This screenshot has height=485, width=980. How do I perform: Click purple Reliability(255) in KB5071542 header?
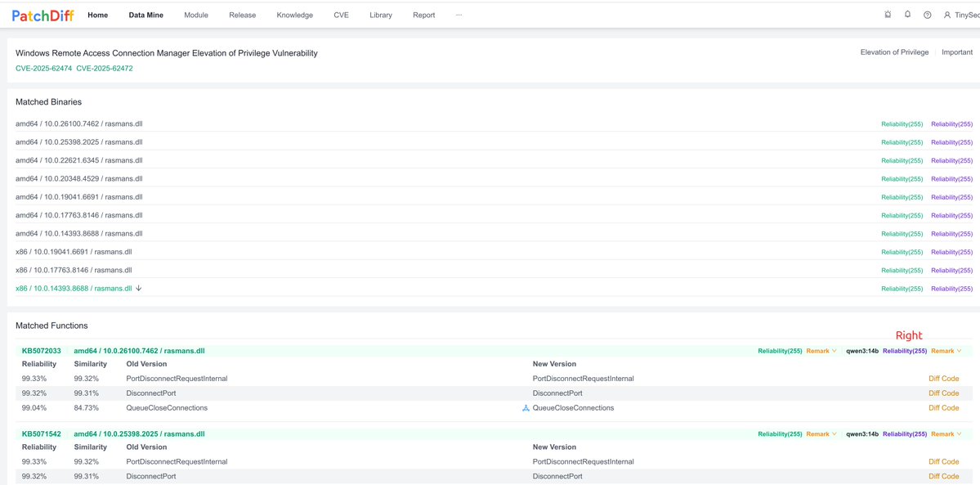pyautogui.click(x=905, y=434)
